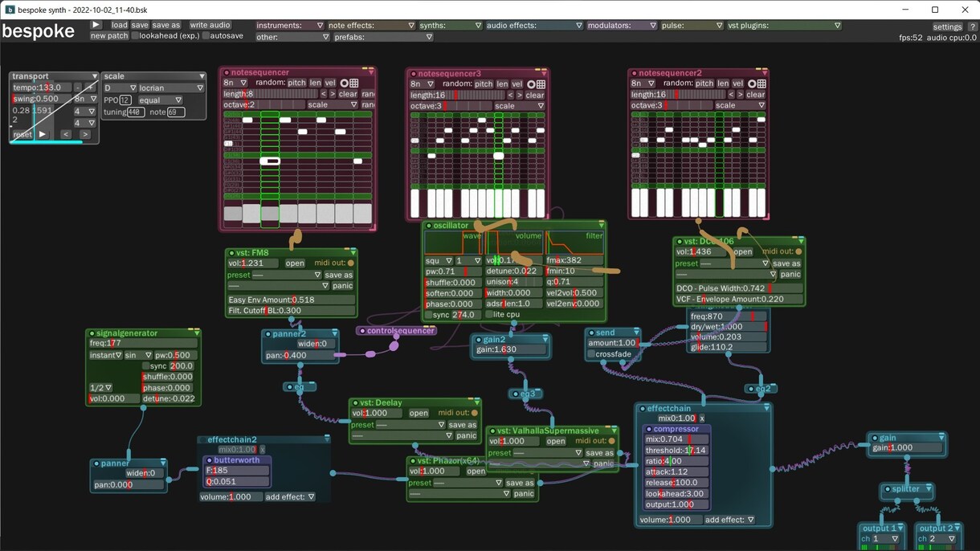Click clear in notesequencer3
Viewport: 980px width, 551px height.
[535, 95]
